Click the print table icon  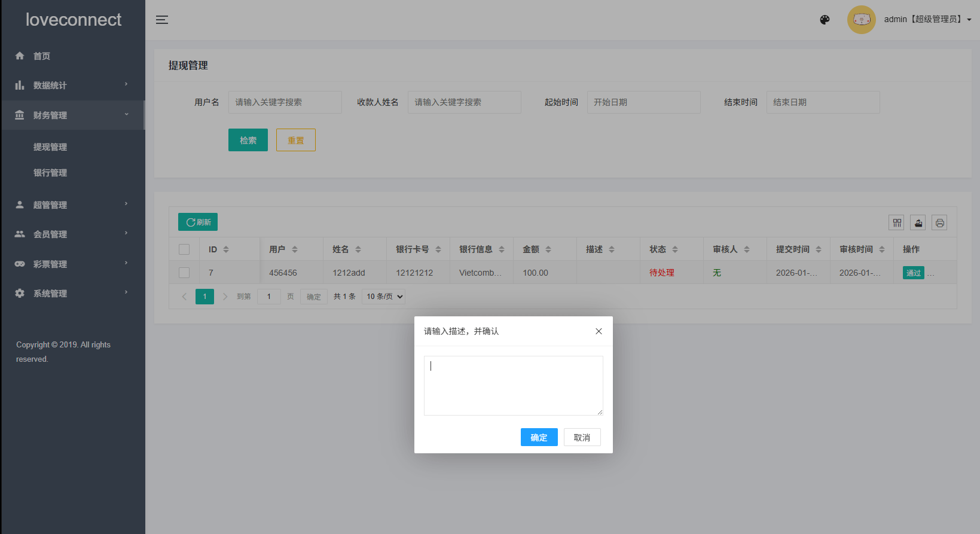coord(939,223)
